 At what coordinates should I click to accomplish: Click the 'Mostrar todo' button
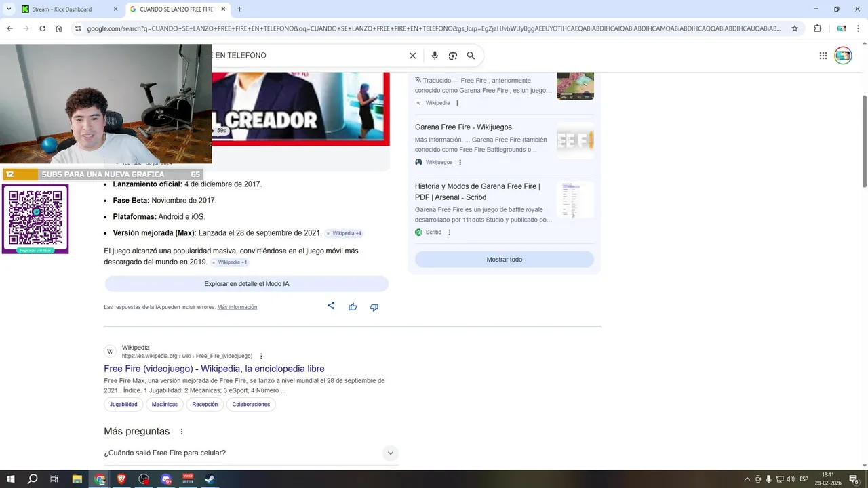tap(505, 260)
